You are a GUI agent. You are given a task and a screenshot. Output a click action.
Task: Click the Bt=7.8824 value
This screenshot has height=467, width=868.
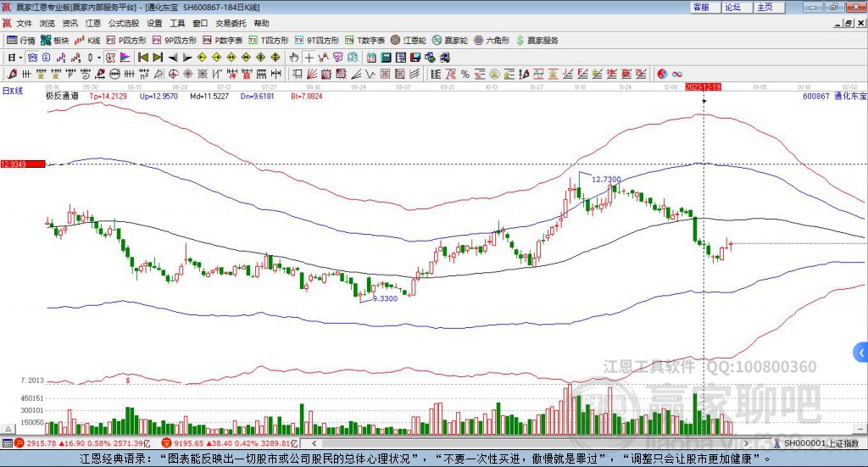(307, 97)
